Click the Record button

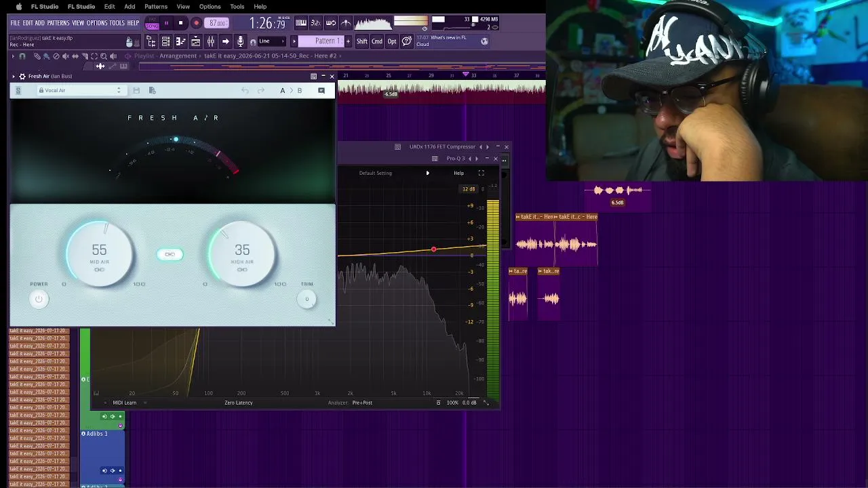coord(196,23)
